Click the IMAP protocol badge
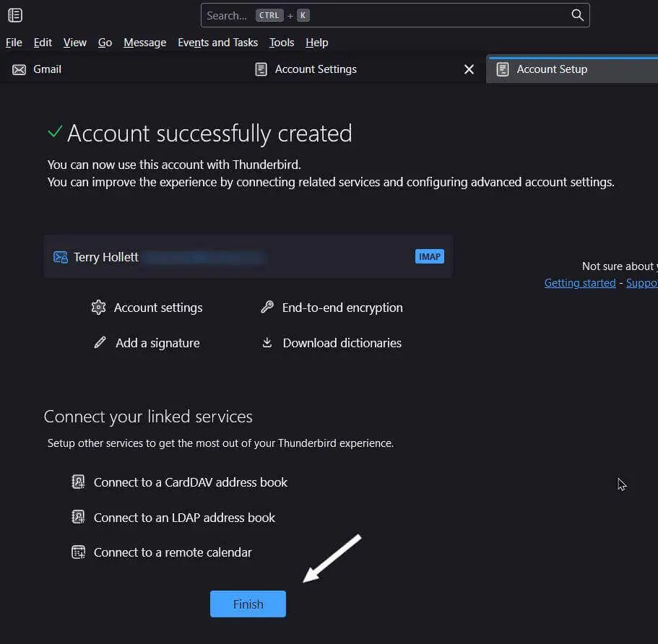The width and height of the screenshot is (658, 644). pyautogui.click(x=429, y=256)
